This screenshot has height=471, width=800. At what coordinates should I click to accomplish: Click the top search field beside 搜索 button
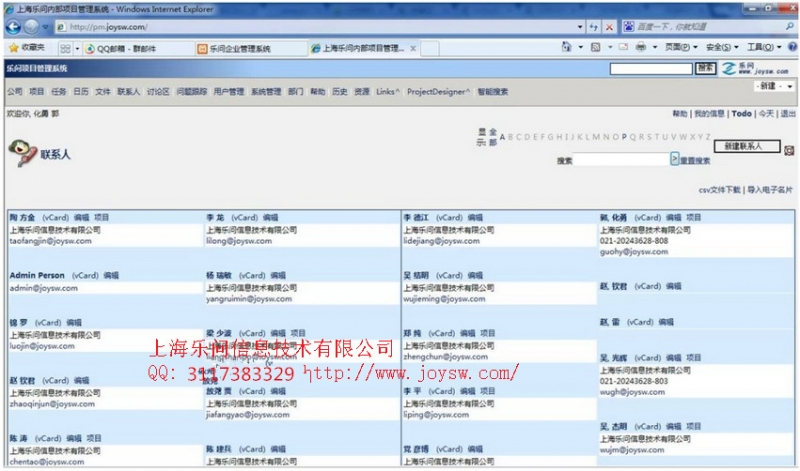pos(651,68)
